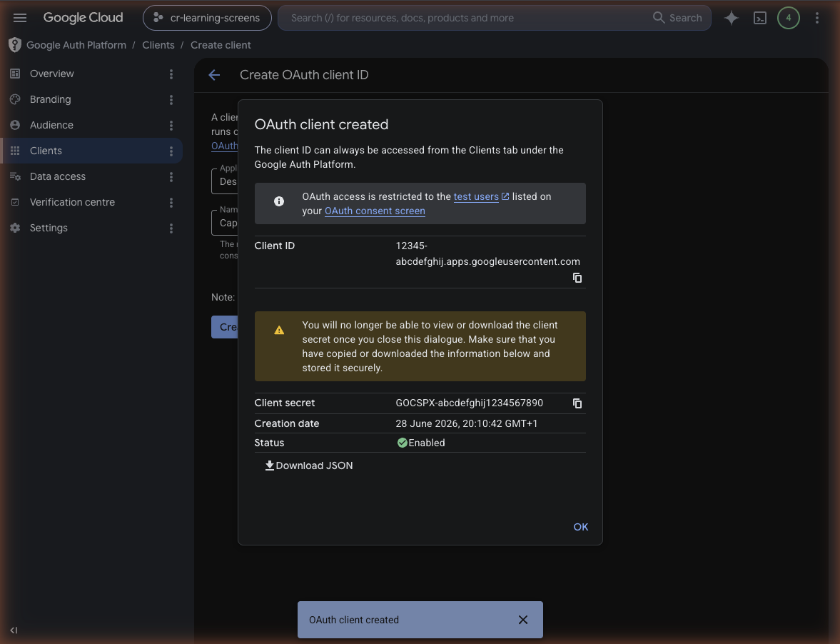
Task: Click the creation date 28 June 2026
Action: click(467, 424)
